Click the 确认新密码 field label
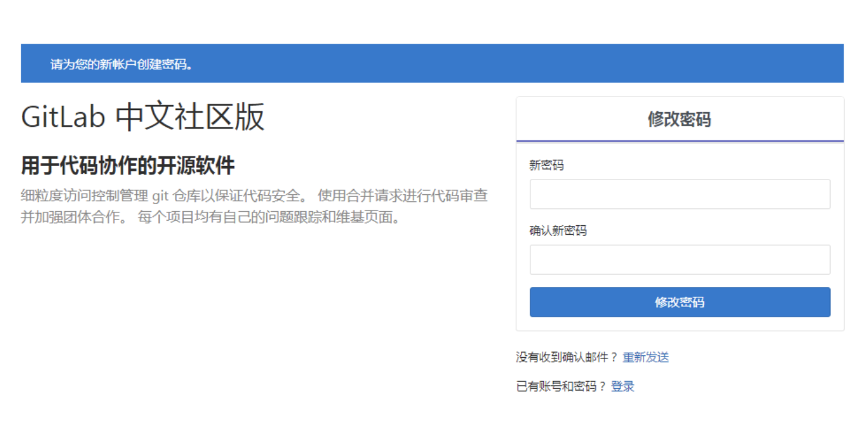Screen dimensions: 868x426 [x=558, y=230]
